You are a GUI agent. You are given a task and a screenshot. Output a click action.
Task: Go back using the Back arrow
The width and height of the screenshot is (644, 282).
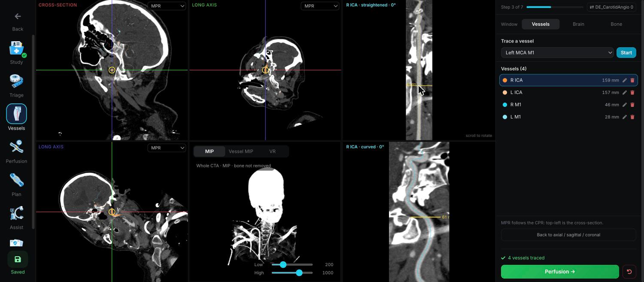click(18, 16)
